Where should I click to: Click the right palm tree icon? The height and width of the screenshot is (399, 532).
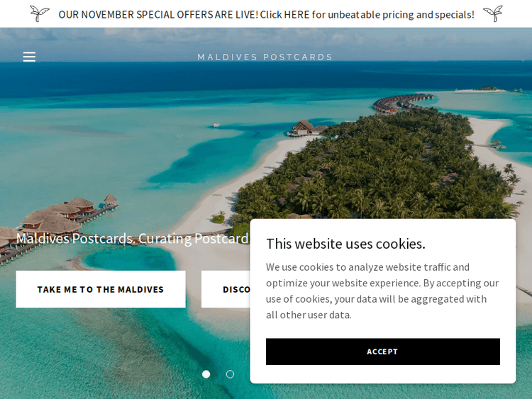point(493,13)
